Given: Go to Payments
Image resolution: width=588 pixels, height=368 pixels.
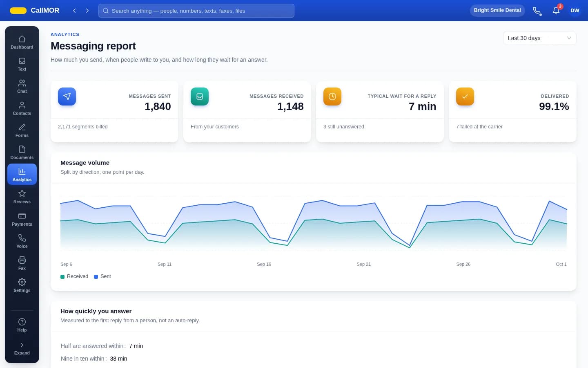Looking at the screenshot, I should click(22, 219).
